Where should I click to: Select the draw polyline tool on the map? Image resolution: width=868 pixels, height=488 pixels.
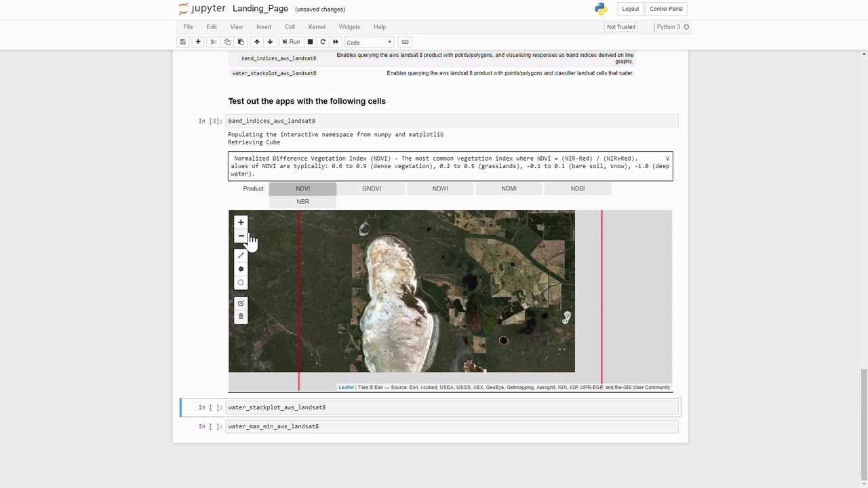click(x=241, y=256)
